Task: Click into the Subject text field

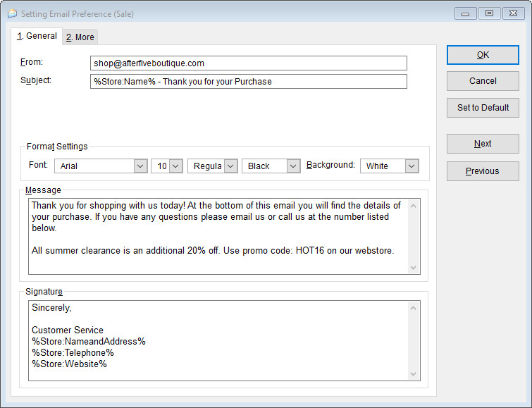Action: click(x=248, y=82)
